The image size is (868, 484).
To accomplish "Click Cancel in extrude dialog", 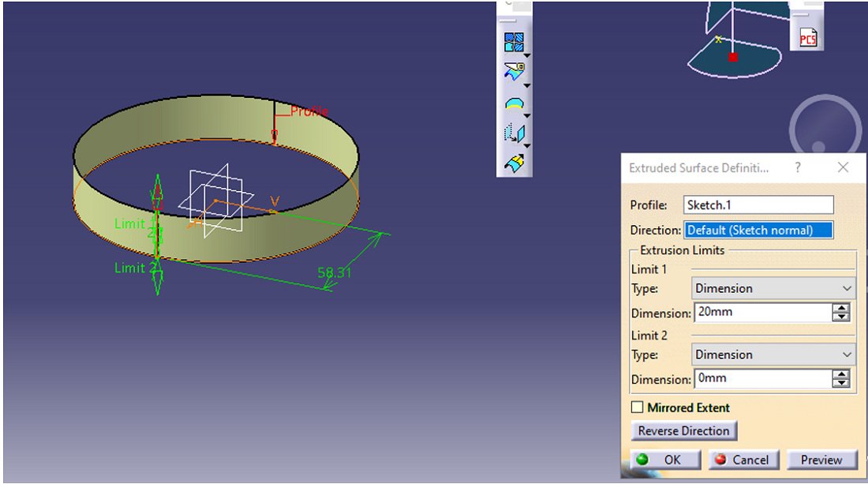I will (x=743, y=460).
